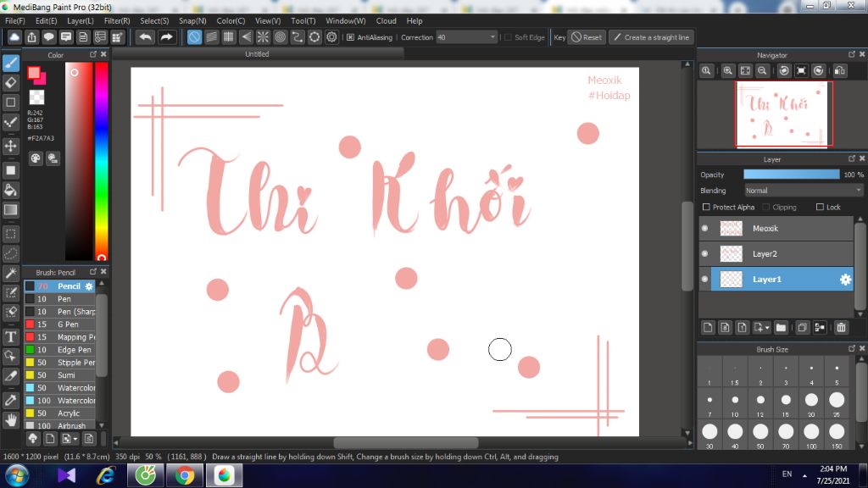
Task: Select the rectangular Select tool
Action: [10, 234]
